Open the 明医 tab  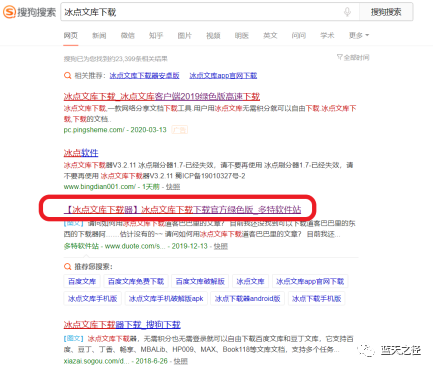pyautogui.click(x=241, y=35)
